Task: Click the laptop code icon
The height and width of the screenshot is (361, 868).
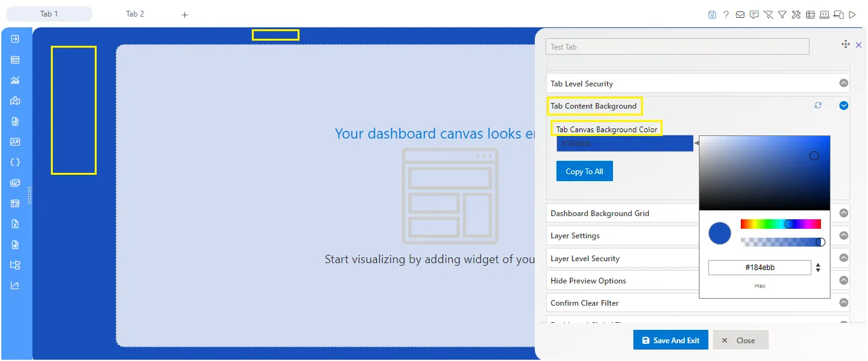Action: (x=824, y=15)
